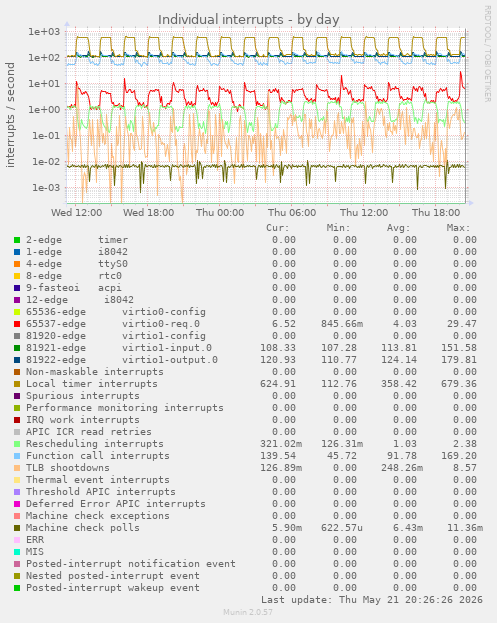497x623 pixels.
Task: Click the '12-edge i8042' legend entry
Action: coord(79,300)
